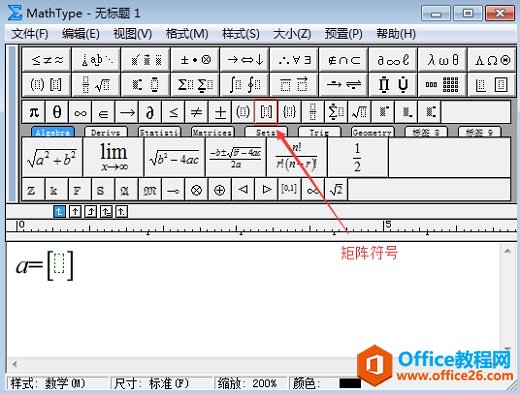Insert square root template from small bar
This screenshot has height=393, width=520.
coord(359,112)
